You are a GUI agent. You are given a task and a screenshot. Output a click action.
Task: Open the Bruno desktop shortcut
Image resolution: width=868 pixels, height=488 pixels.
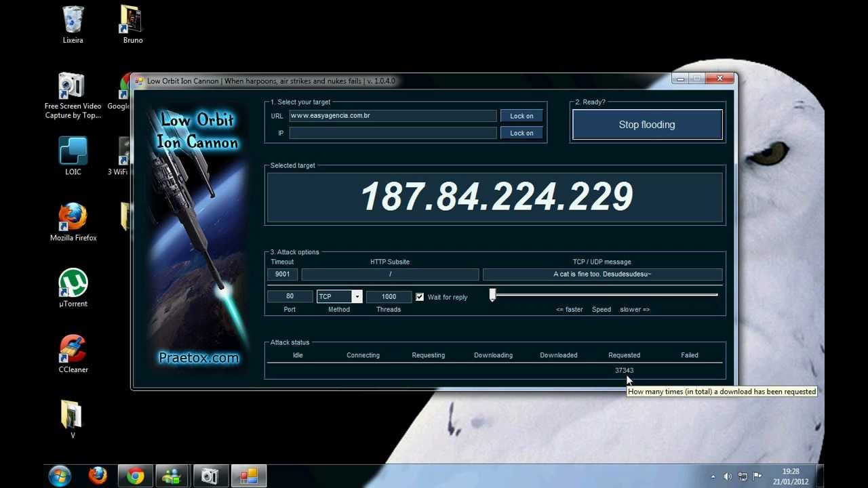click(132, 21)
